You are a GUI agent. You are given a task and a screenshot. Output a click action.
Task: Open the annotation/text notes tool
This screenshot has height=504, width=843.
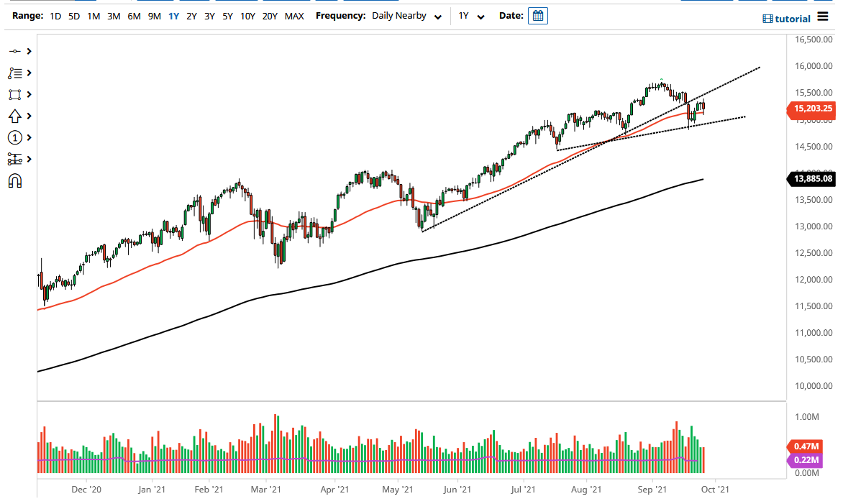coord(16,73)
